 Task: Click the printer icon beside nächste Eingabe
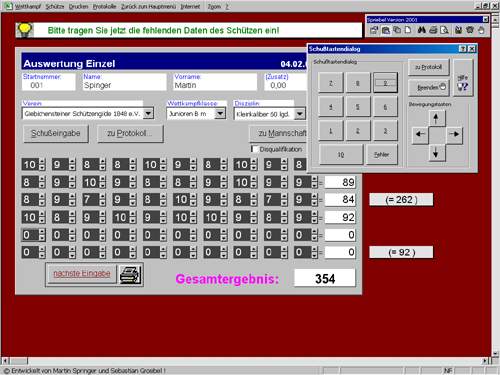pos(130,275)
